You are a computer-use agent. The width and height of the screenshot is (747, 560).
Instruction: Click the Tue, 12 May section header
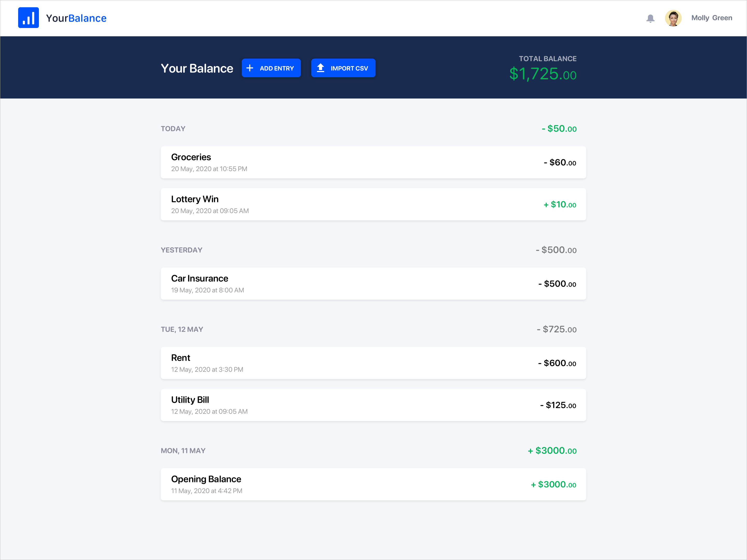click(x=182, y=330)
